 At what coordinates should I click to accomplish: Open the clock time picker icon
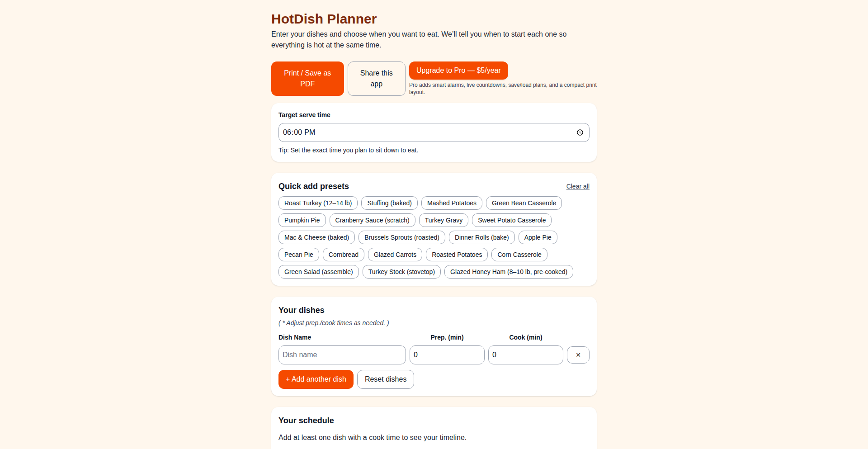(580, 132)
